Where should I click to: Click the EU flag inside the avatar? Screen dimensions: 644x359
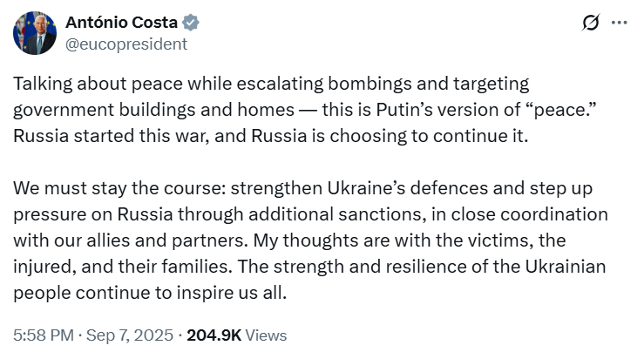[25, 30]
